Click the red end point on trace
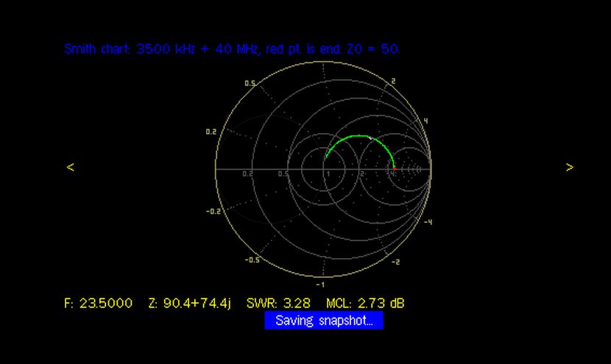 click(x=395, y=168)
